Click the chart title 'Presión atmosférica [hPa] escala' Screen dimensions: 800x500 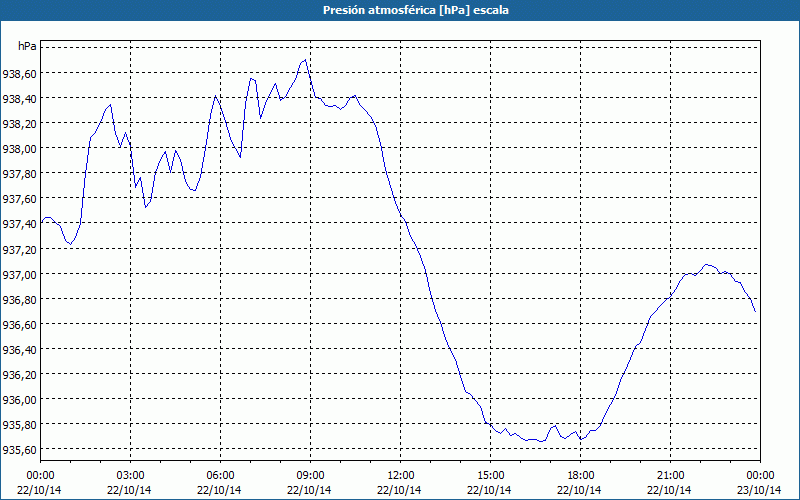pyautogui.click(x=416, y=10)
